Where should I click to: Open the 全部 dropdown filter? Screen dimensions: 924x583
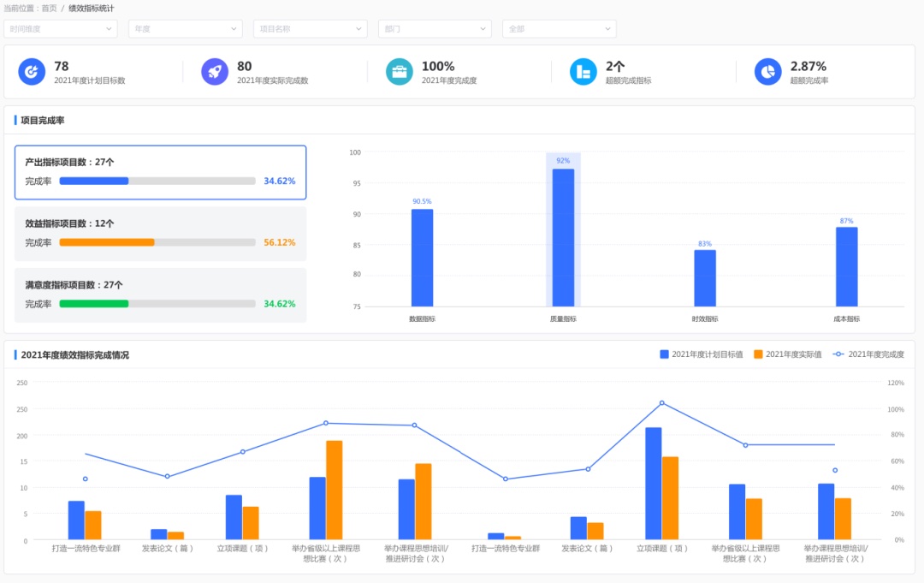pyautogui.click(x=559, y=29)
